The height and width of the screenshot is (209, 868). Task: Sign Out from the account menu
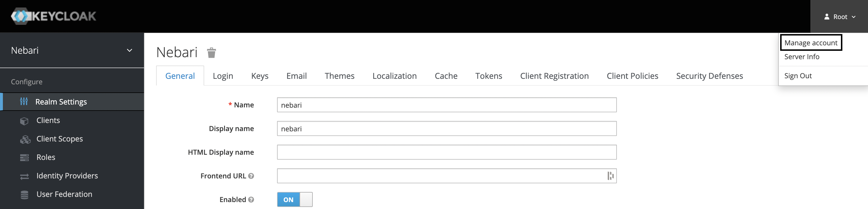[798, 76]
